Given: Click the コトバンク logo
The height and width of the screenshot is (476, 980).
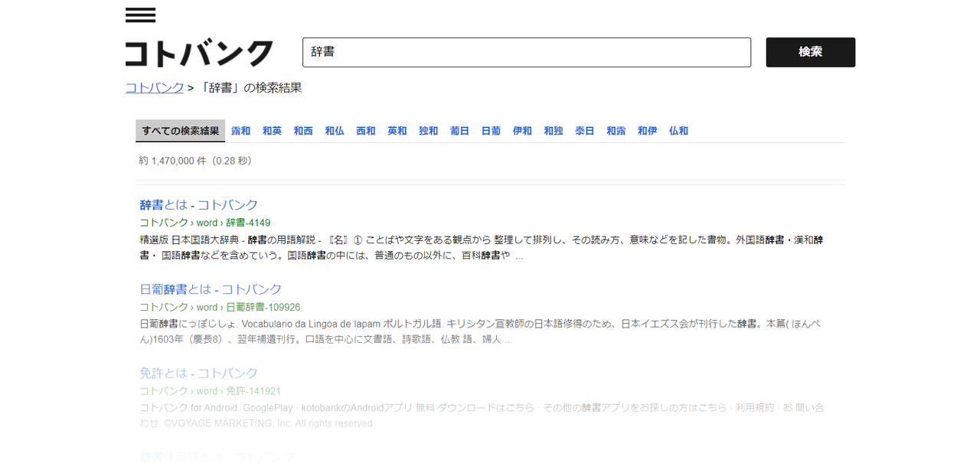Looking at the screenshot, I should click(199, 53).
